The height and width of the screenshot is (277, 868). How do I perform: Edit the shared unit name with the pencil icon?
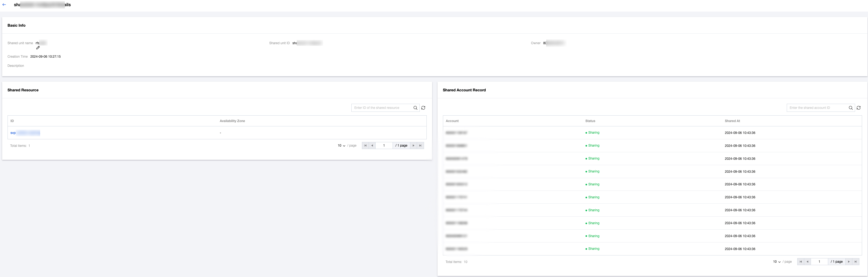pos(38,48)
